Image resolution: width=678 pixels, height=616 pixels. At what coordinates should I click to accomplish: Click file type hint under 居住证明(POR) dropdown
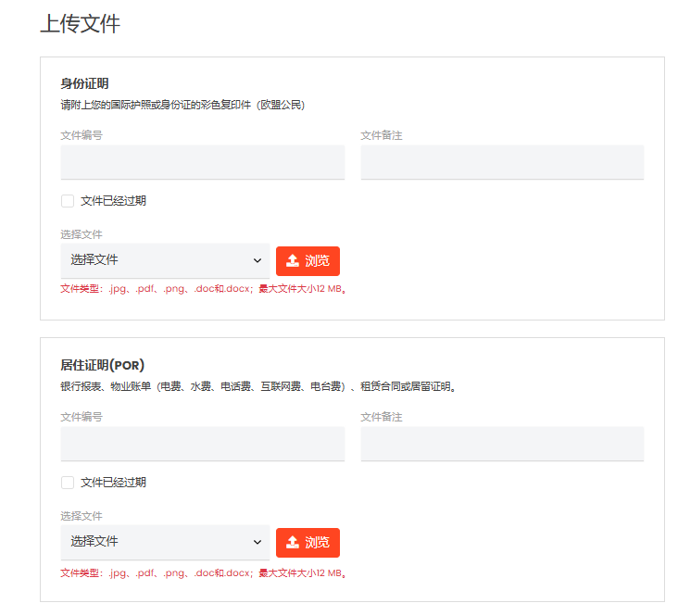tap(203, 573)
